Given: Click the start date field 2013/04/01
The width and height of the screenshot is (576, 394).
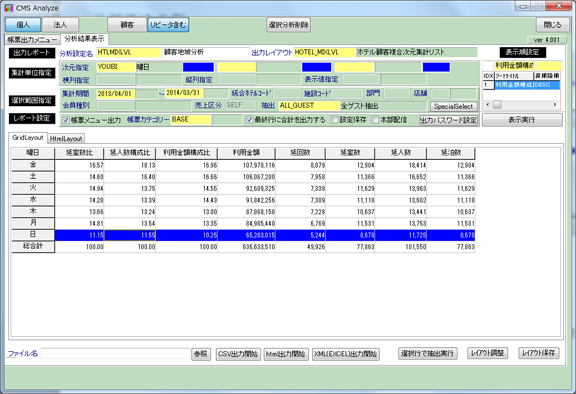Looking at the screenshot, I should [116, 94].
